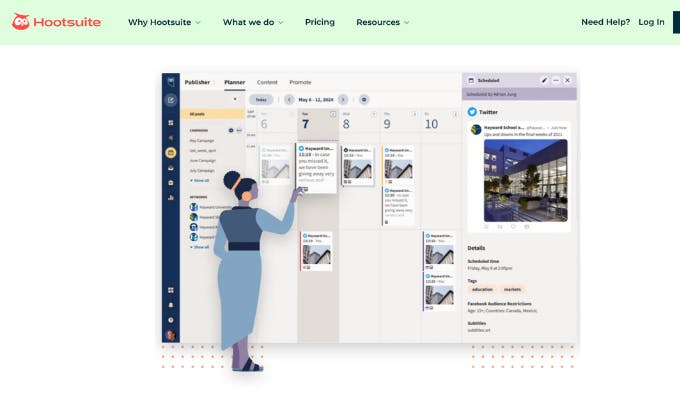Viewport: 680px width, 400px height.
Task: Minimize the Scheduled panel
Action: (556, 80)
